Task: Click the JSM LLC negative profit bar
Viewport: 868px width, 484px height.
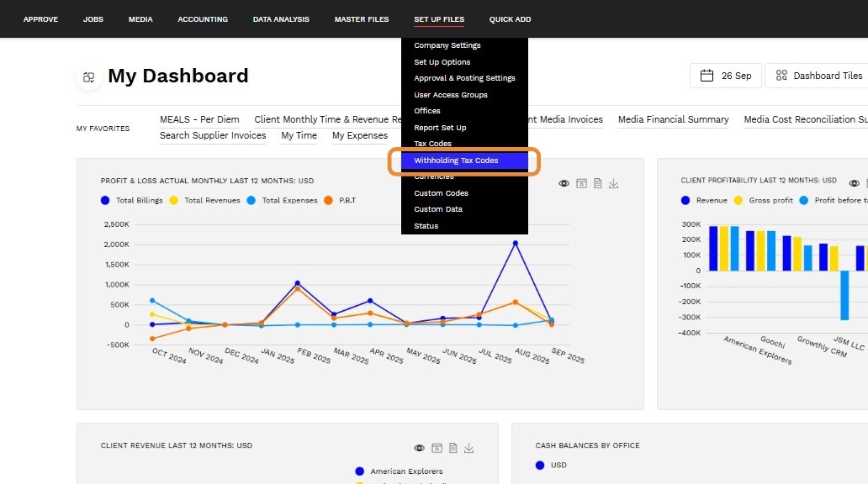Action: pos(844,296)
